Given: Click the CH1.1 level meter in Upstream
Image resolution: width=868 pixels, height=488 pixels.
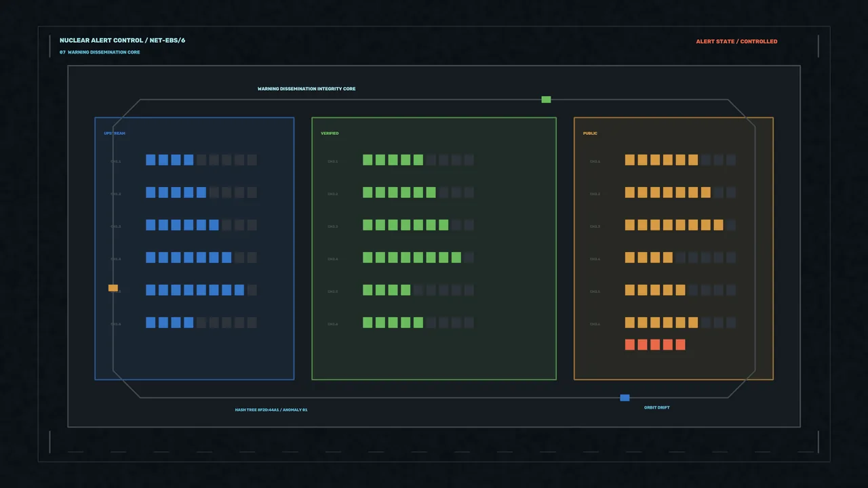Looking at the screenshot, I should 201,160.
